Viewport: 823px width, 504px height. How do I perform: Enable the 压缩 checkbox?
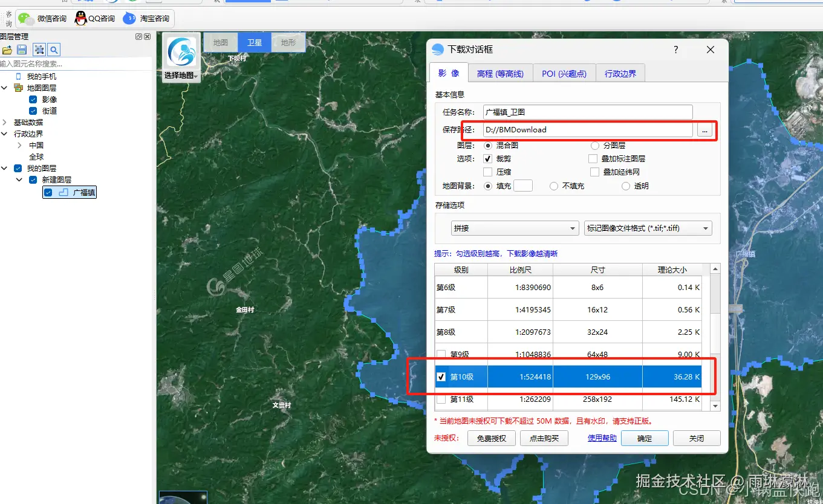[488, 172]
